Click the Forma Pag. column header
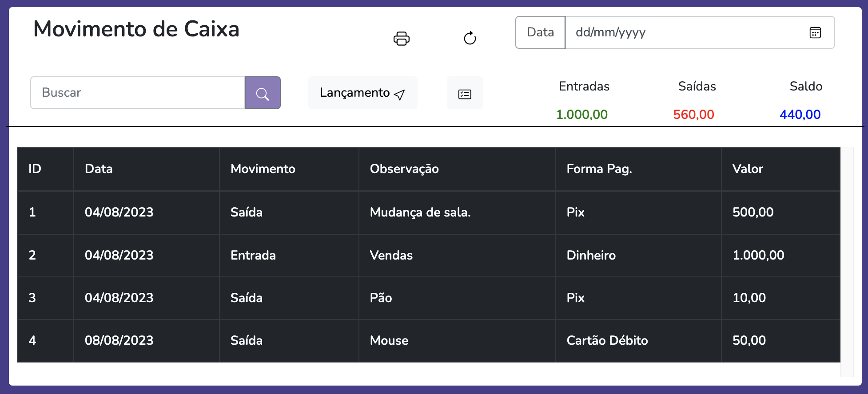 [599, 169]
